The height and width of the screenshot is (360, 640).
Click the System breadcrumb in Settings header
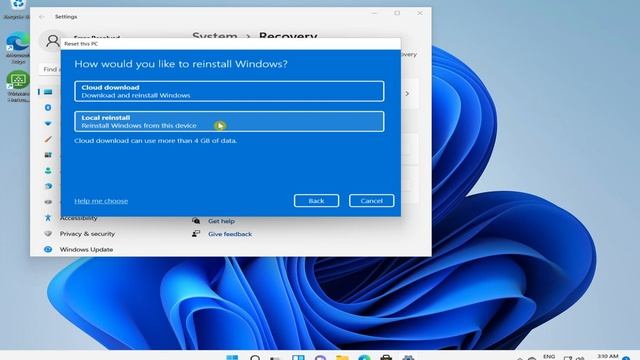click(x=215, y=36)
